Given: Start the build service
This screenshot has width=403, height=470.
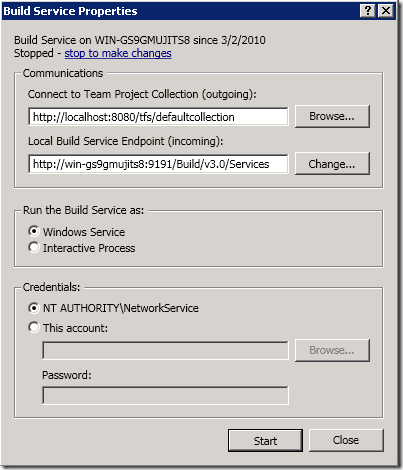Looking at the screenshot, I should 265,441.
